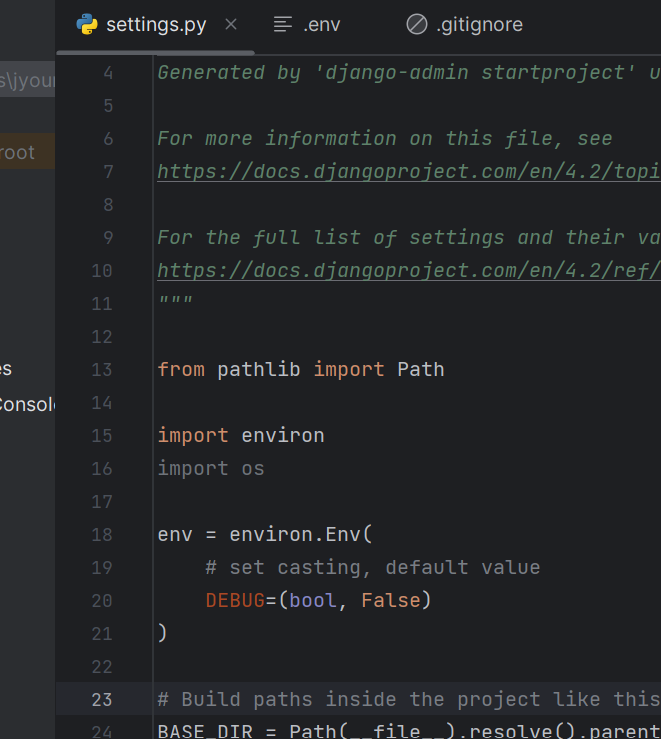This screenshot has height=739, width=661.
Task: Click the 'import environ' line
Action: click(241, 436)
